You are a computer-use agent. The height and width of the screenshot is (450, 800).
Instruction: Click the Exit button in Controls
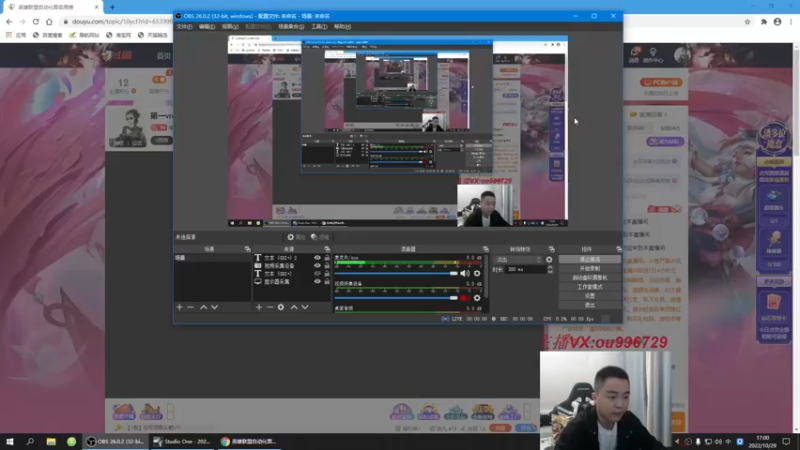pos(589,305)
